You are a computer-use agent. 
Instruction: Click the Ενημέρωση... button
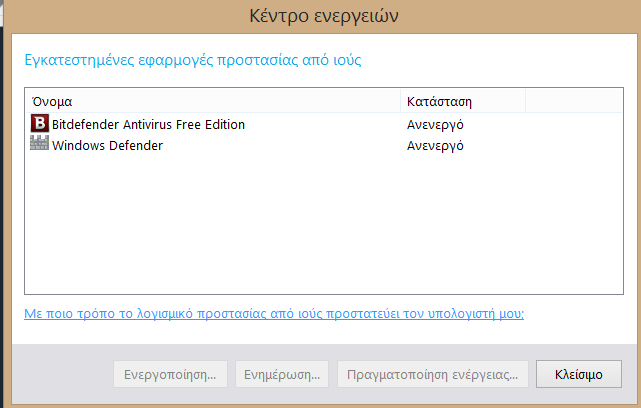[x=282, y=374]
